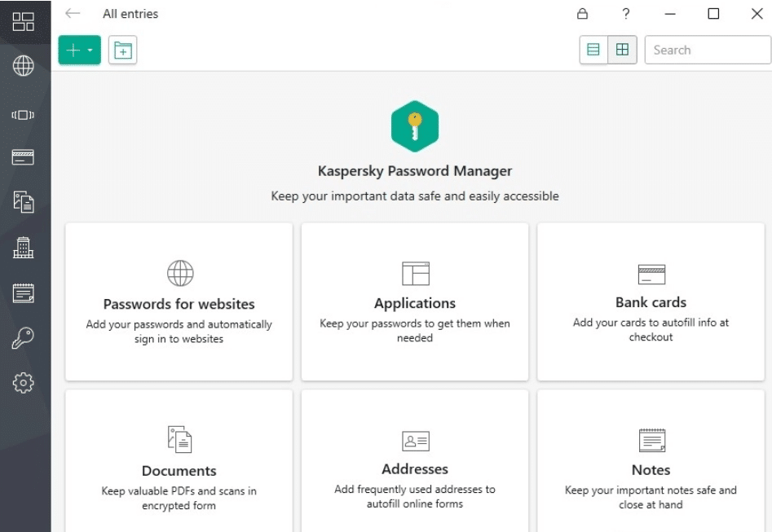Image resolution: width=772 pixels, height=532 pixels.
Task: Open the Password Generator key icon
Action: [x=23, y=339]
